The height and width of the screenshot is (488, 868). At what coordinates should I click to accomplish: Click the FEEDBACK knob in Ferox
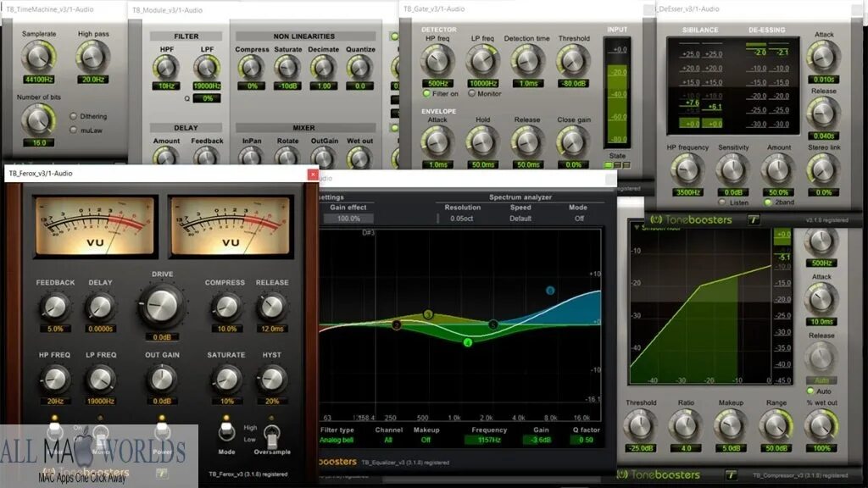pyautogui.click(x=55, y=306)
